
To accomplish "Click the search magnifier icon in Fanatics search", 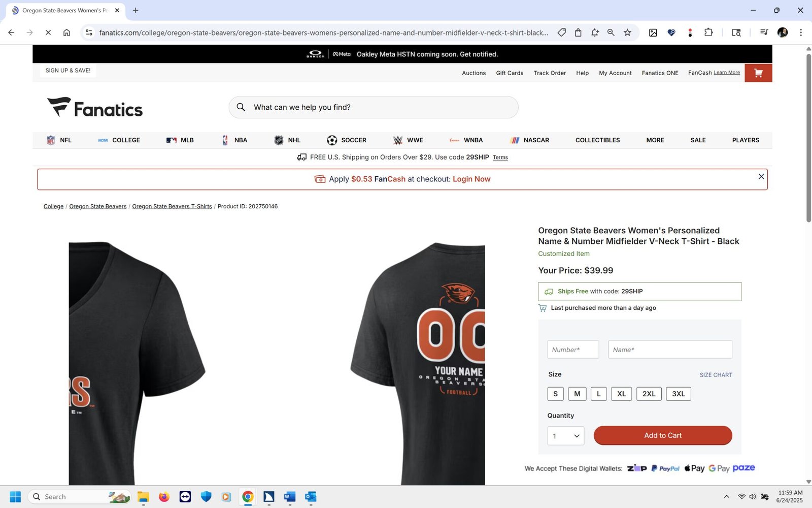I will pos(241,107).
